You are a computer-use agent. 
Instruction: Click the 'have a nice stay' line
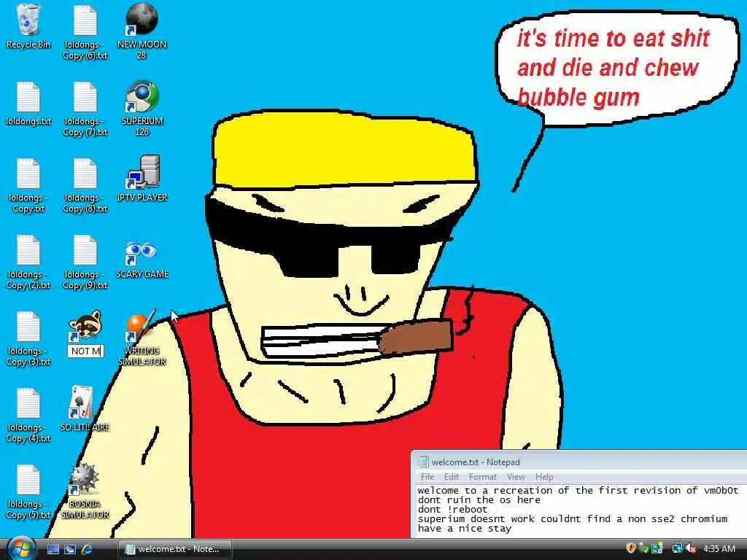click(x=465, y=528)
